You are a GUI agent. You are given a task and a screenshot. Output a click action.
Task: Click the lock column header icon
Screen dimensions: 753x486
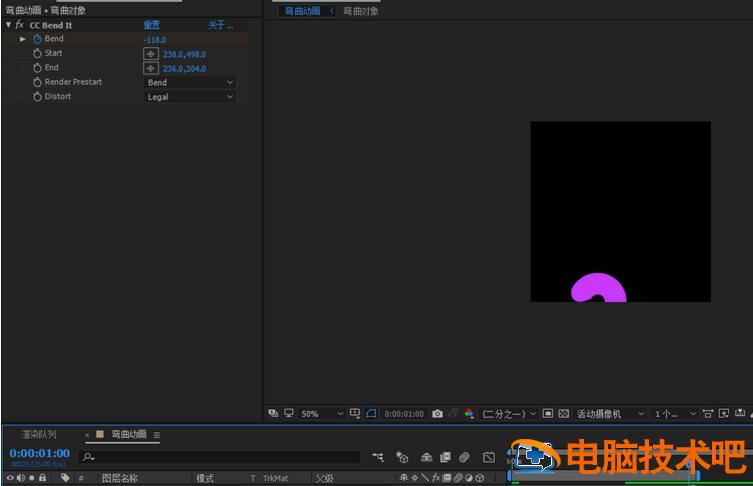43,477
